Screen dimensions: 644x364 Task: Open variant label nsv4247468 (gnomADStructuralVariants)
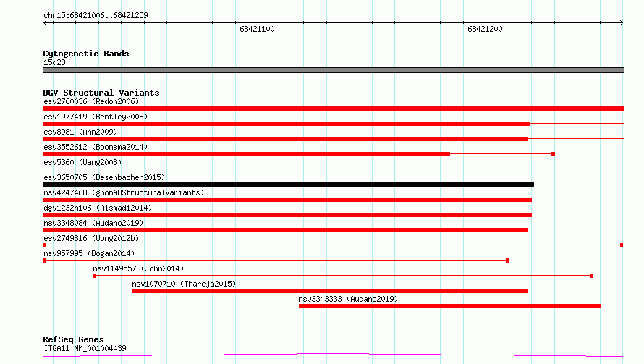[x=124, y=192]
